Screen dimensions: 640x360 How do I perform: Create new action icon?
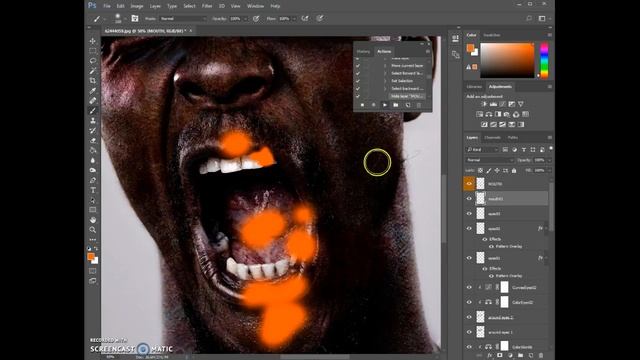point(407,105)
